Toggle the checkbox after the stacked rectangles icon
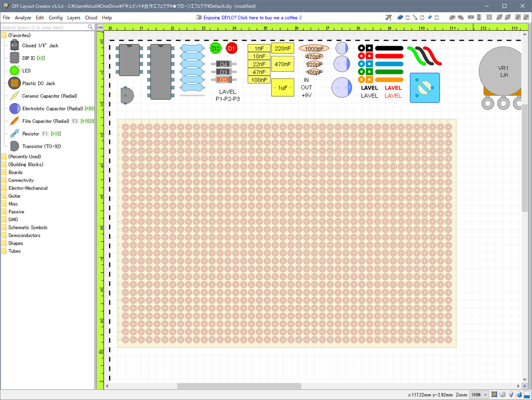532x400 pixels. (x=408, y=18)
